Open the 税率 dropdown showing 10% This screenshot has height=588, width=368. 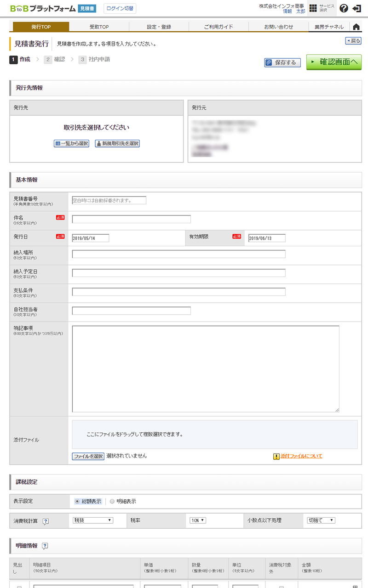[x=198, y=520]
